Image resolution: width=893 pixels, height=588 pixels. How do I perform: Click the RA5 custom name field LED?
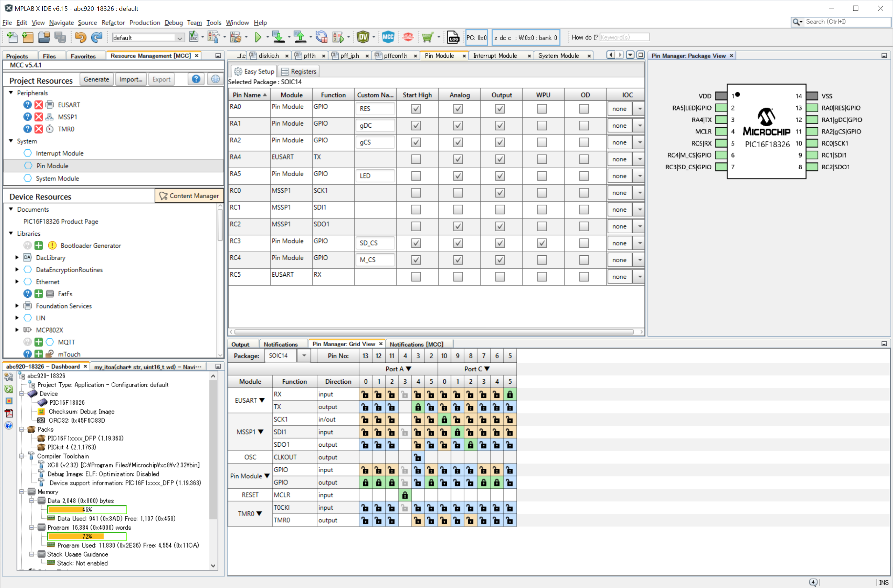[x=374, y=176]
